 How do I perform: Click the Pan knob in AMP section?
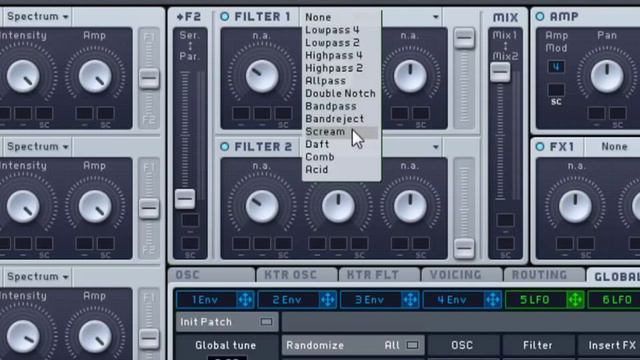coord(607,76)
